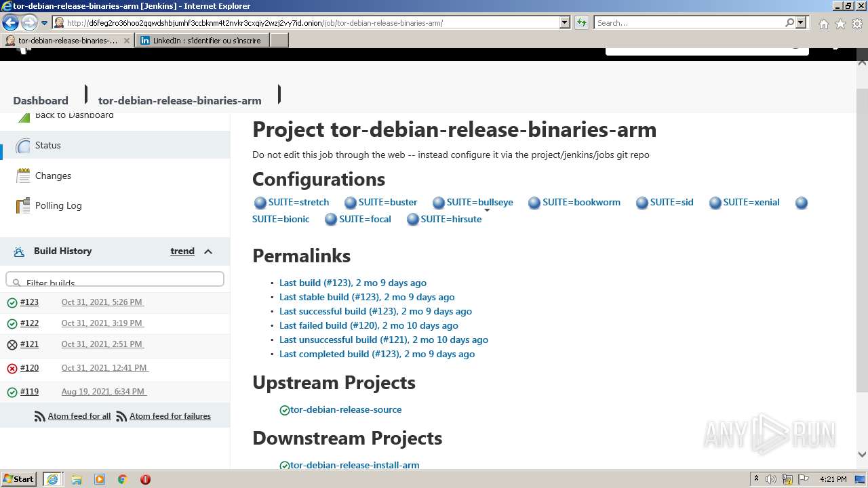Click the RSS icon beside Atom feed for all
This screenshot has height=488, width=868.
point(40,417)
